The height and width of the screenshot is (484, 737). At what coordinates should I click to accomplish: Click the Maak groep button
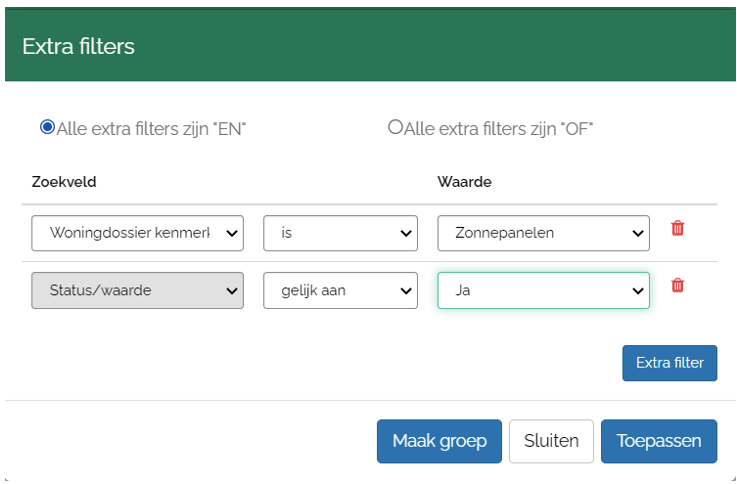(x=439, y=441)
